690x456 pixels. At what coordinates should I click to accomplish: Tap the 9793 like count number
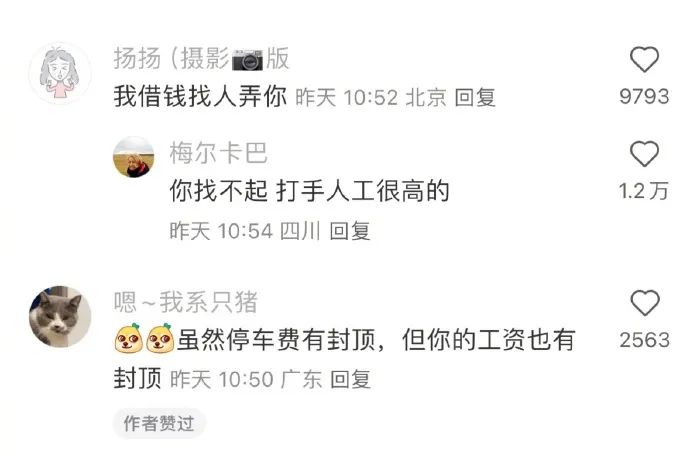click(x=644, y=96)
